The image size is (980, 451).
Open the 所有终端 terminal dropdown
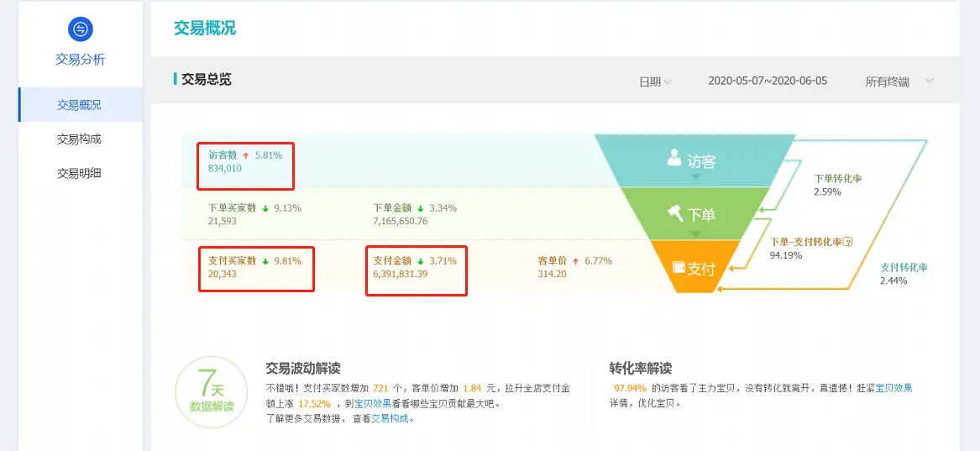899,81
